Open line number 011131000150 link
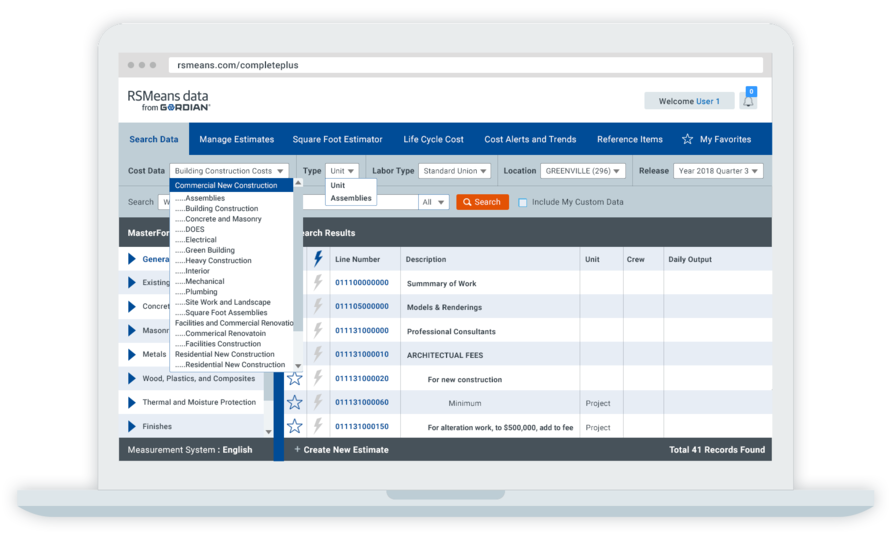The width and height of the screenshot is (890, 538). (x=362, y=426)
